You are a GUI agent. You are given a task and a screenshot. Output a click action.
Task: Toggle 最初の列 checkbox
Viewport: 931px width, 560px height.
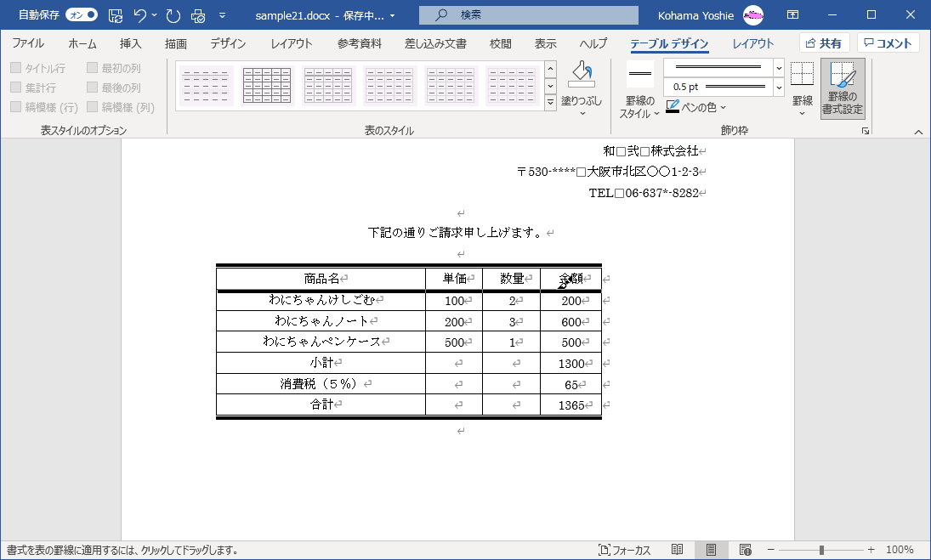[x=92, y=68]
